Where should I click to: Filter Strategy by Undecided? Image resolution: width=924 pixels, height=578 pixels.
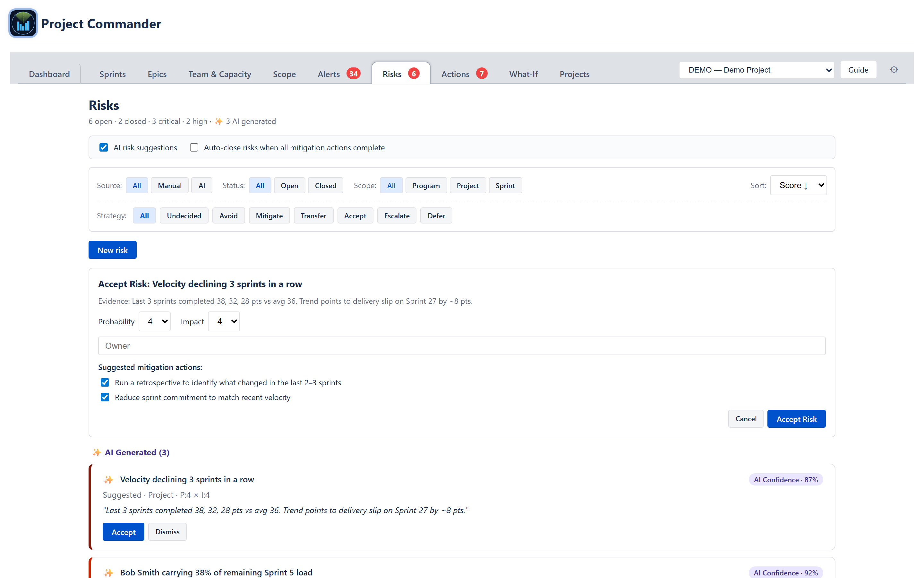click(x=184, y=215)
